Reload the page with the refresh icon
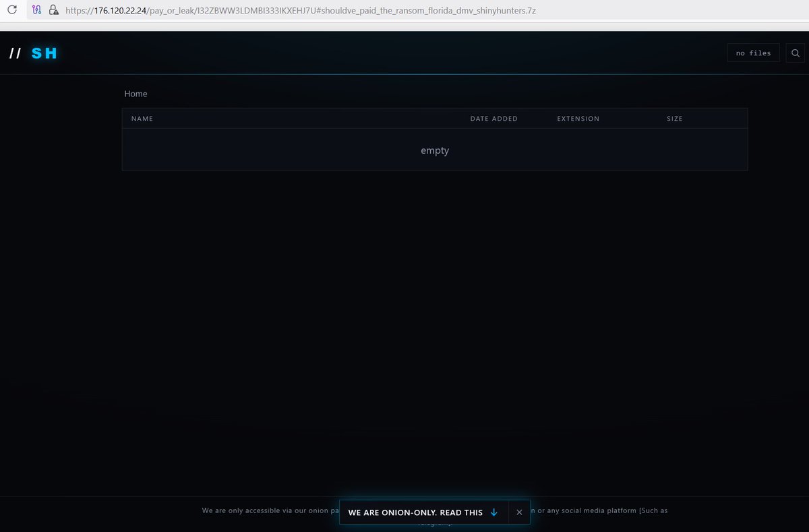This screenshot has height=532, width=809. (12, 11)
